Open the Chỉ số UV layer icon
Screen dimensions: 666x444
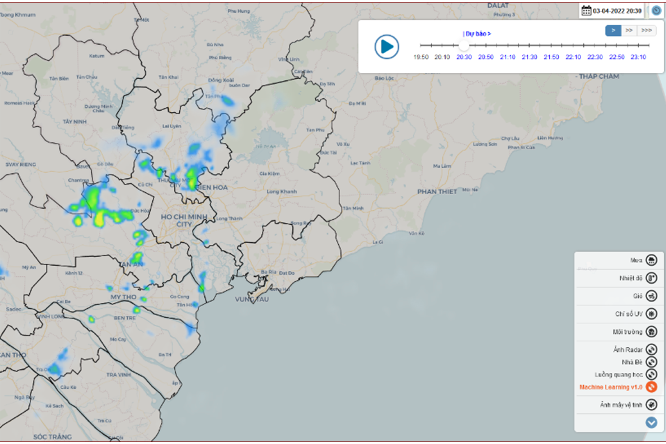coord(651,314)
